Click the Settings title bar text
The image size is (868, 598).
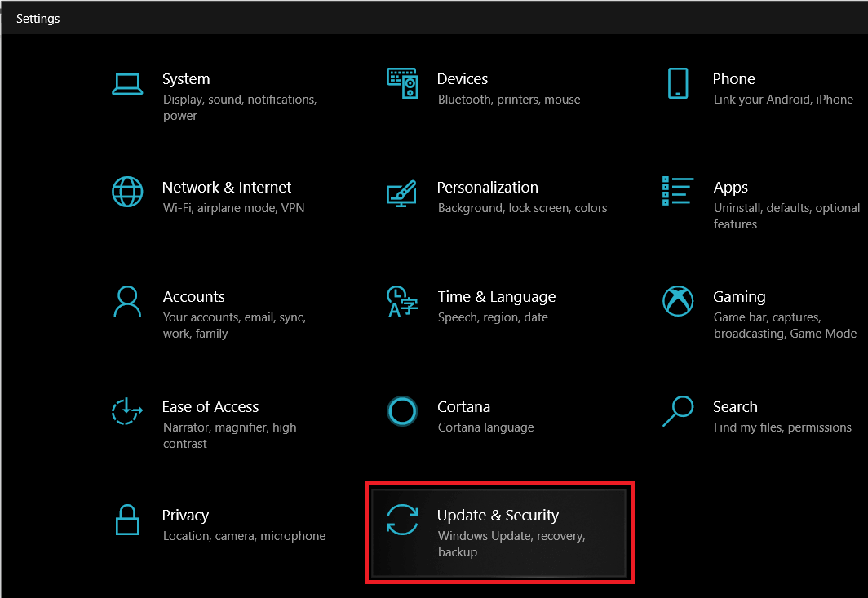tap(38, 18)
